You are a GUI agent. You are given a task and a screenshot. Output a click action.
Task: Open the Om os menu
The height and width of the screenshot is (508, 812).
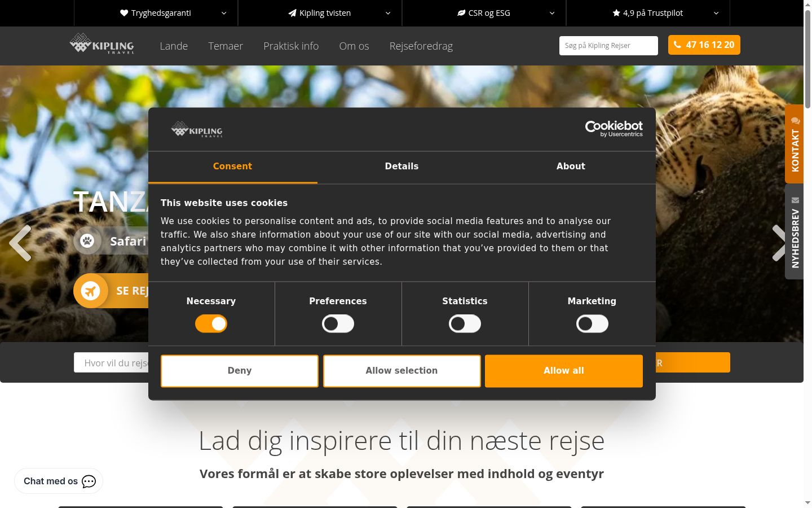point(354,46)
